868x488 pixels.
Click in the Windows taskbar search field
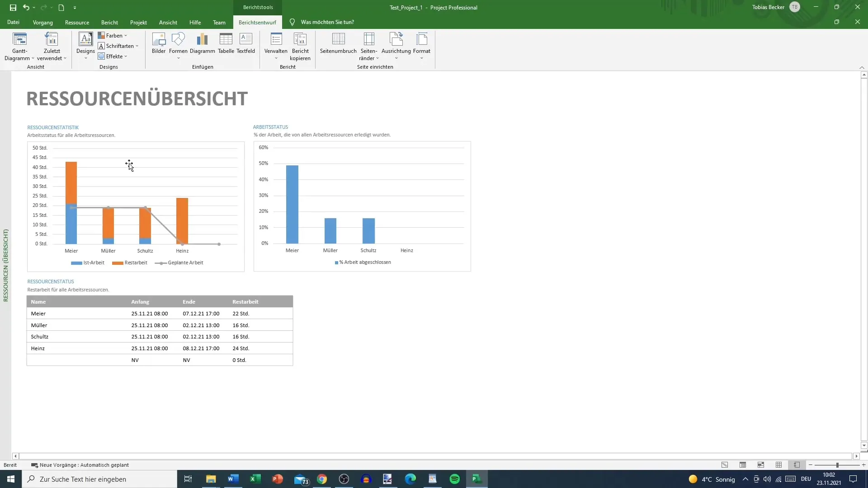(x=99, y=479)
